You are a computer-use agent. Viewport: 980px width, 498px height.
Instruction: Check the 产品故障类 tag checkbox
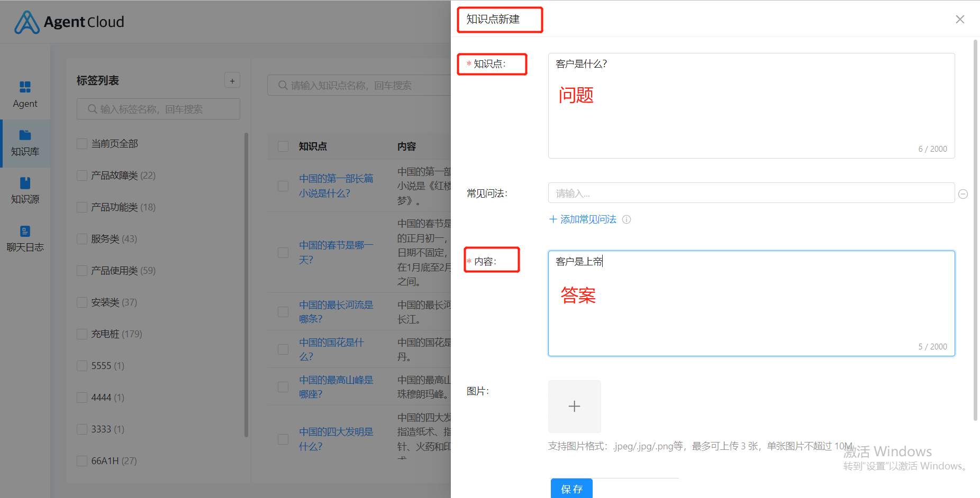click(82, 176)
